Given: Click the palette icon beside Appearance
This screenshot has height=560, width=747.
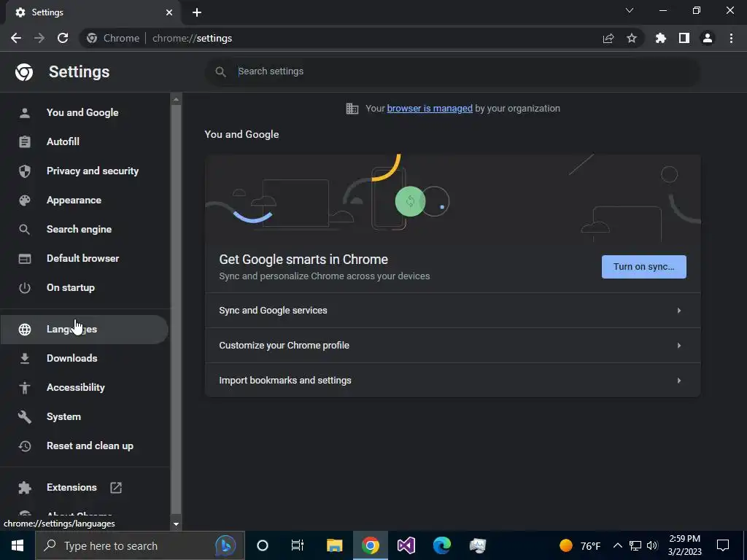Looking at the screenshot, I should [x=24, y=200].
